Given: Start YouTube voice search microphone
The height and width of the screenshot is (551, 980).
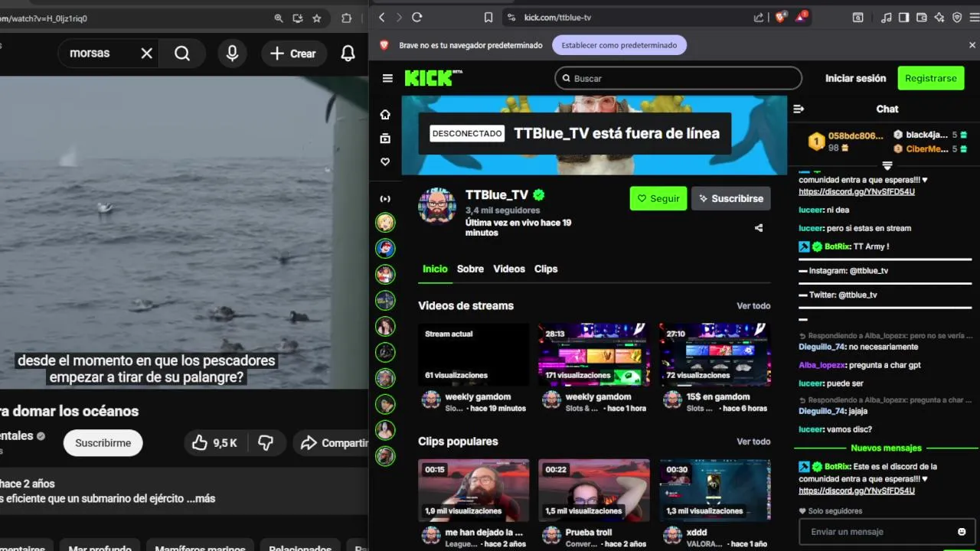Looking at the screenshot, I should (x=232, y=54).
